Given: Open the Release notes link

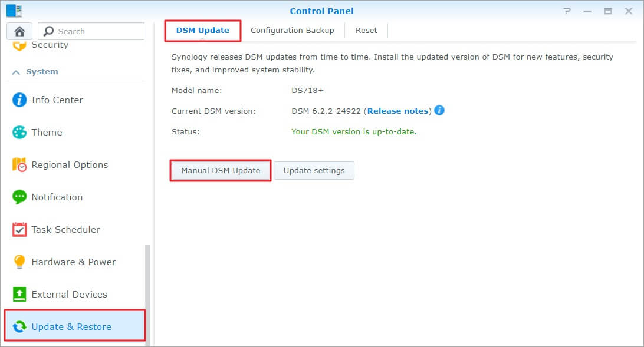Looking at the screenshot, I should click(x=397, y=111).
